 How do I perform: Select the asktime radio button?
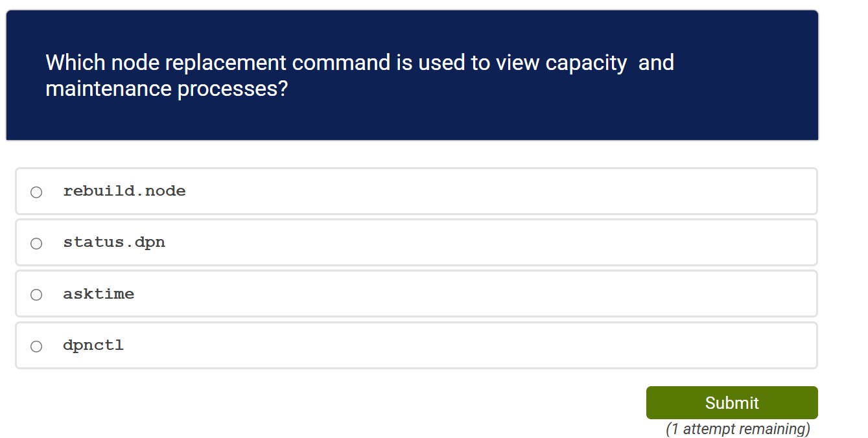[x=37, y=294]
